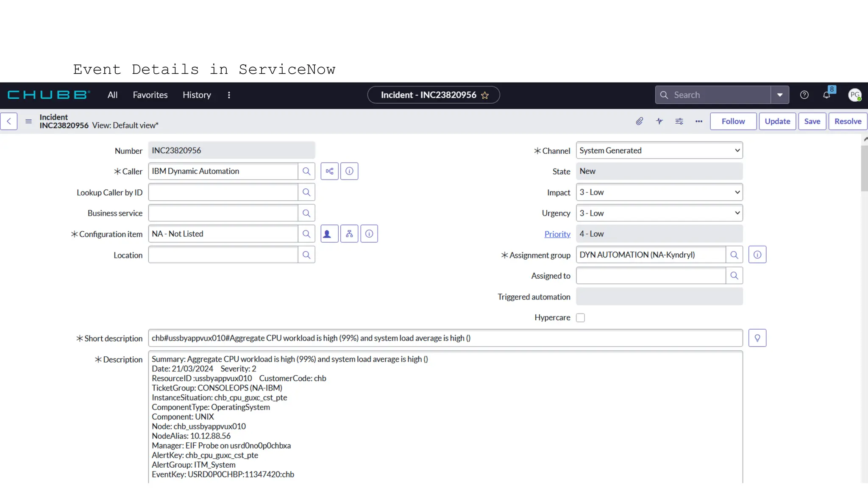Image resolution: width=868 pixels, height=488 pixels.
Task: Click the Caller input field
Action: pos(223,171)
